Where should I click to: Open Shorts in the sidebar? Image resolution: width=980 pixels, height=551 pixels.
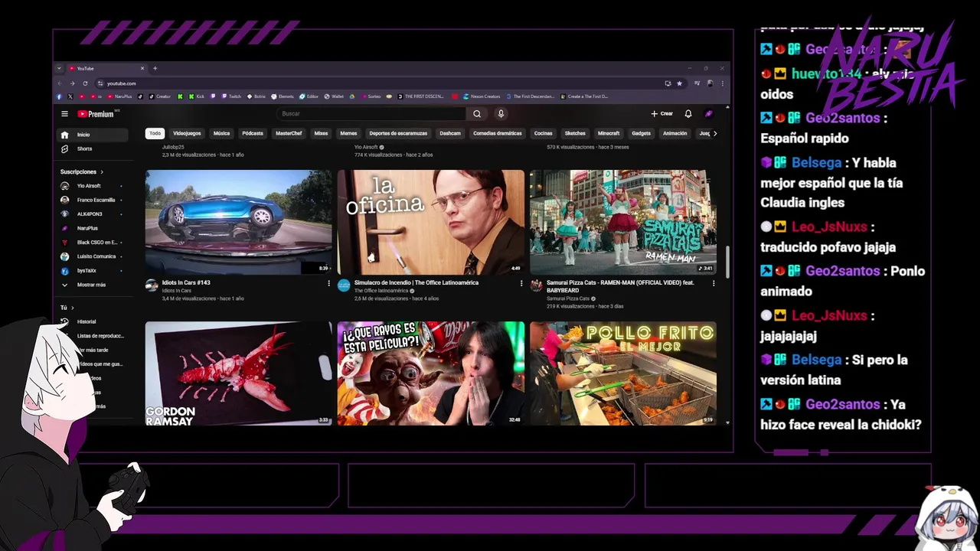[x=93, y=148]
